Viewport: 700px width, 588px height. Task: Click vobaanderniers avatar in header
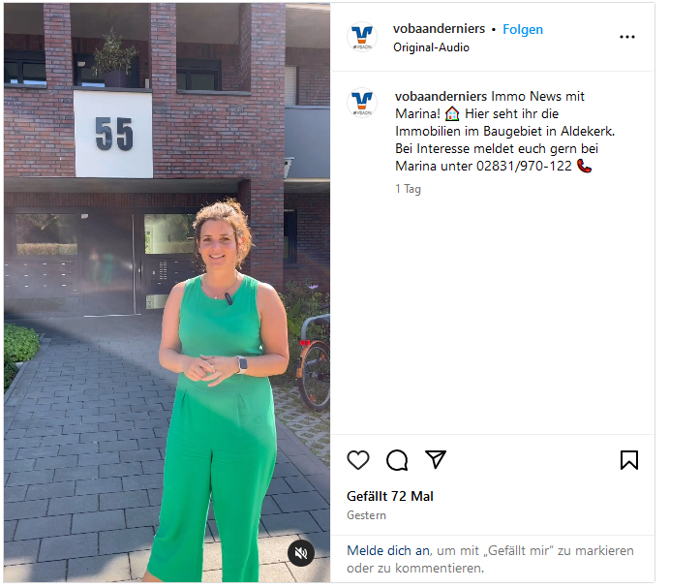(x=362, y=37)
